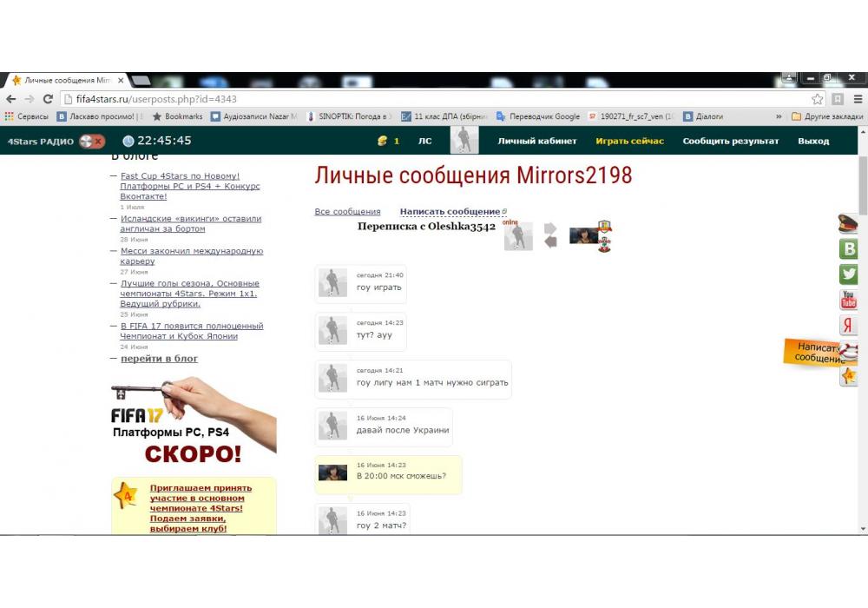Open the Переводчик Google bookmark
868x608 pixels.
coord(538,116)
